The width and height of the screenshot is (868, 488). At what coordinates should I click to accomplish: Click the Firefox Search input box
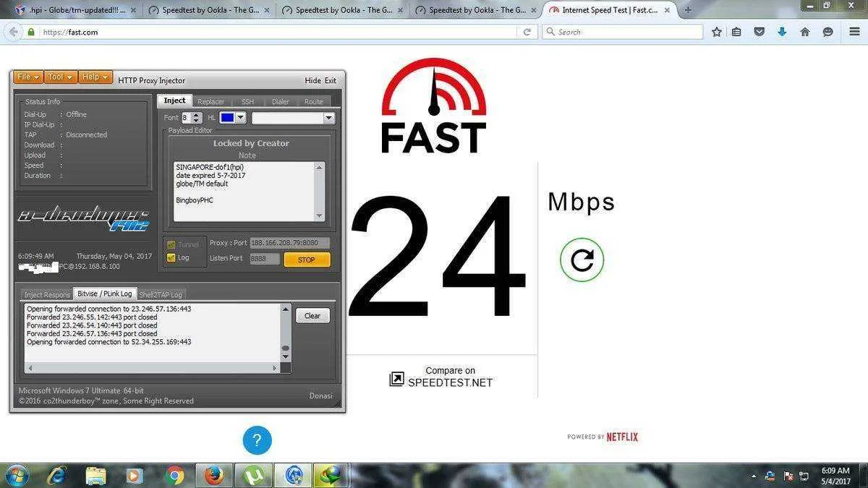(x=622, y=32)
